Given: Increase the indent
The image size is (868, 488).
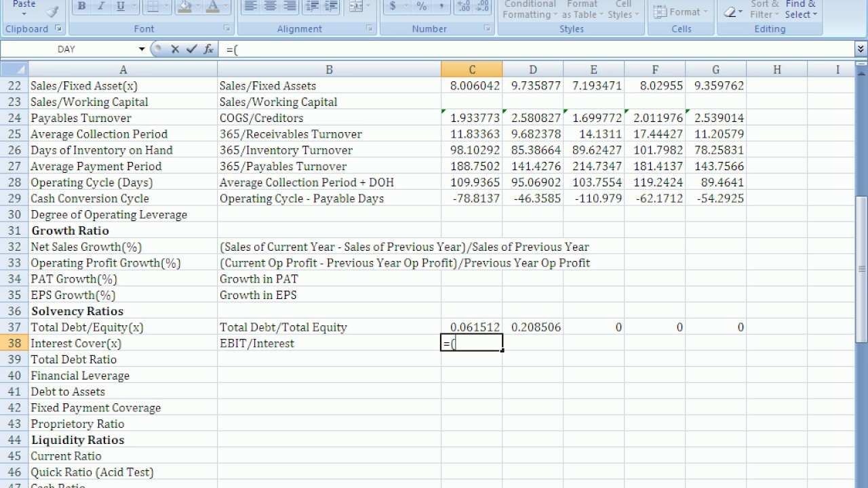Looking at the screenshot, I should point(332,7).
